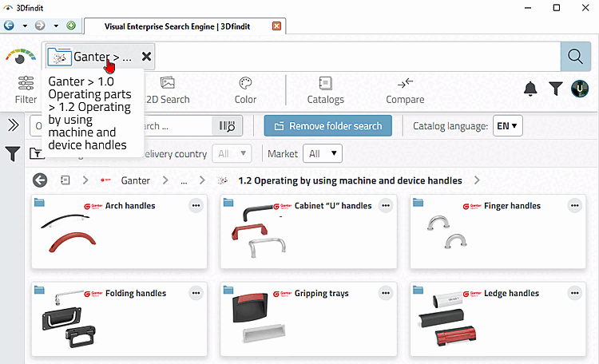Click the breadcrumb ellipsis item
Image resolution: width=599 pixels, height=364 pixels.
[184, 181]
